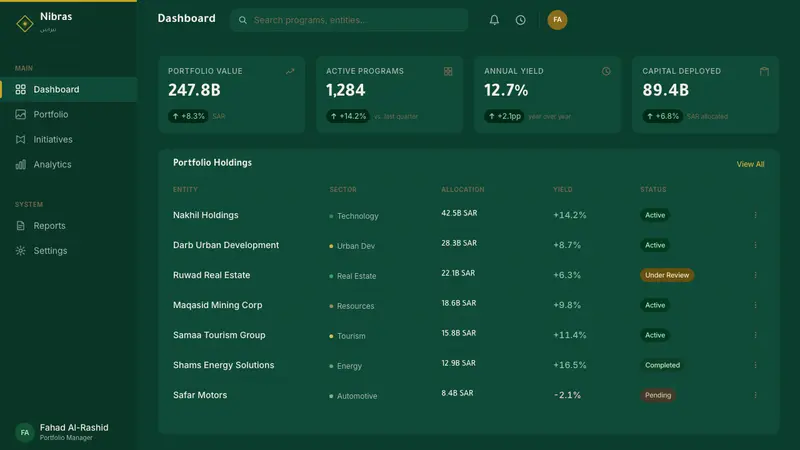The image size is (800, 450).
Task: Click the Portfolio Value trend arrow icon
Action: 290,71
